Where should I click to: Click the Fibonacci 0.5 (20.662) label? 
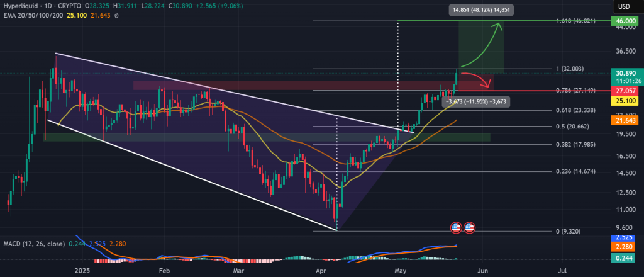[x=572, y=127]
